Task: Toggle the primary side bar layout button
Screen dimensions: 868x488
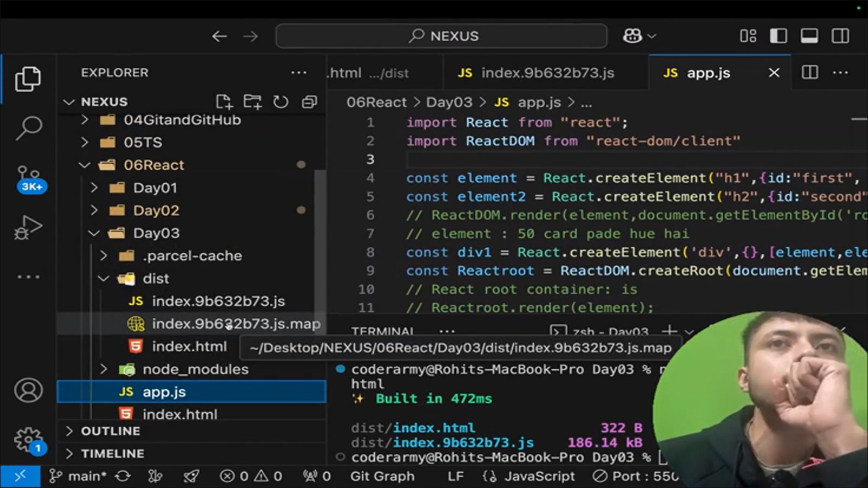Action: coord(778,36)
